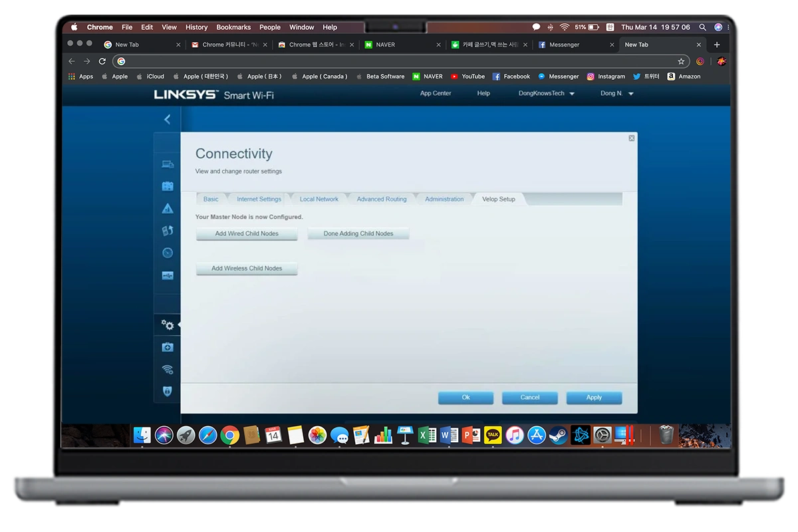Open the Network Map (devices) sidebar icon
This screenshot has width=798, height=532.
(168, 164)
